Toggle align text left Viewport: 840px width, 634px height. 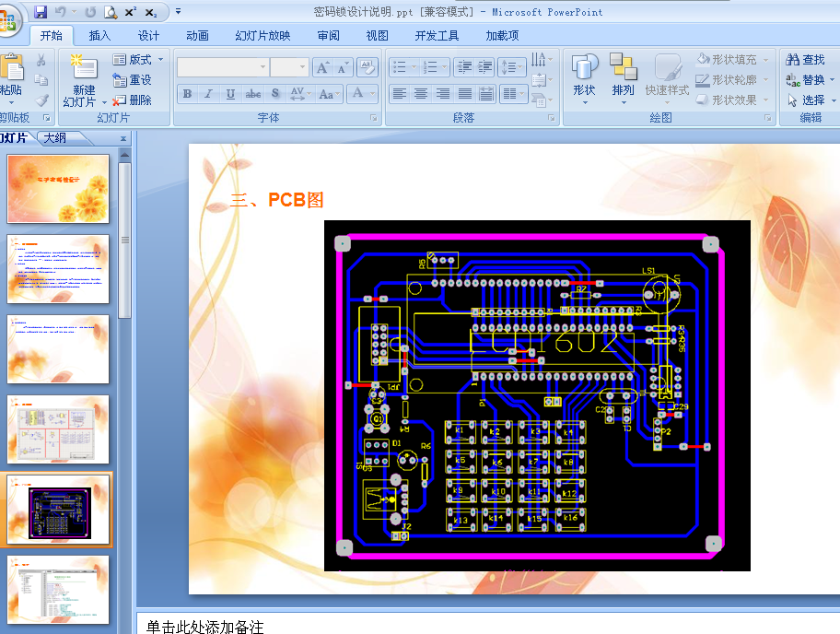click(x=399, y=94)
